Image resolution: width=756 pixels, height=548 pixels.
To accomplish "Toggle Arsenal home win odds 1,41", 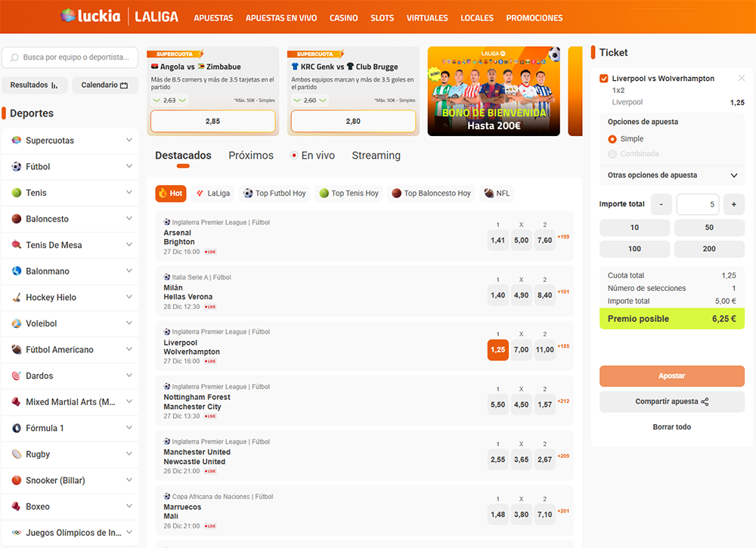I will 498,240.
